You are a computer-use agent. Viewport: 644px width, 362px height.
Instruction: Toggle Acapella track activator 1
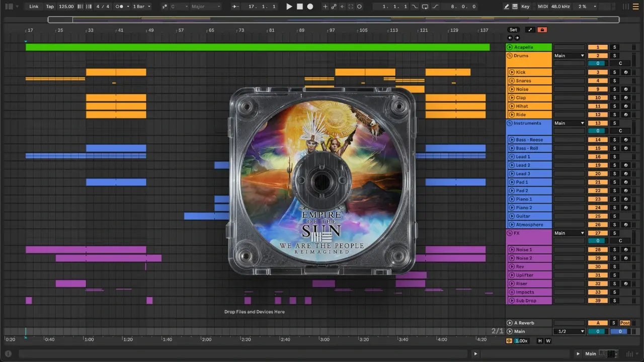pos(598,47)
